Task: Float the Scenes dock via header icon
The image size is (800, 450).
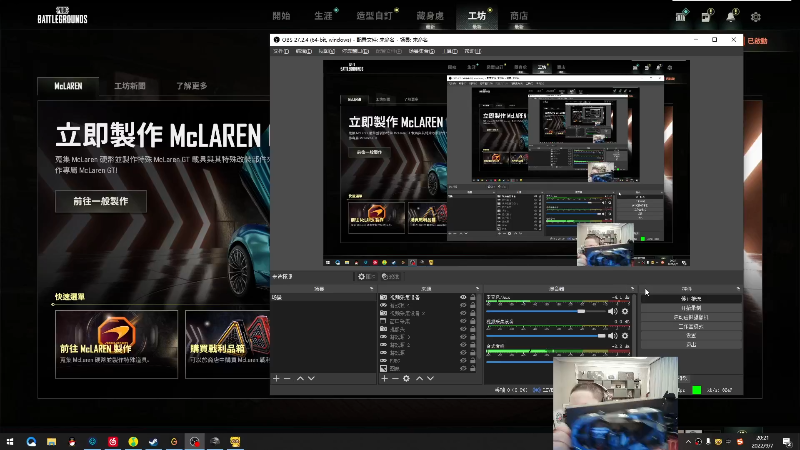Action: tap(371, 289)
